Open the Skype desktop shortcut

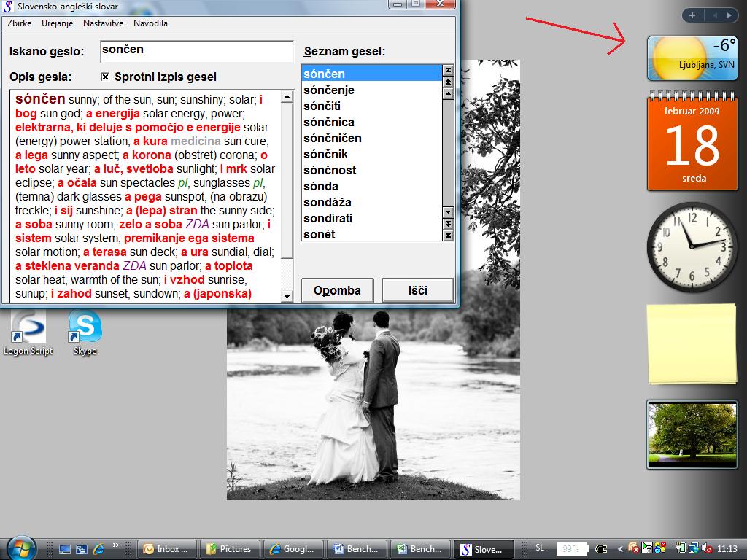(85, 327)
